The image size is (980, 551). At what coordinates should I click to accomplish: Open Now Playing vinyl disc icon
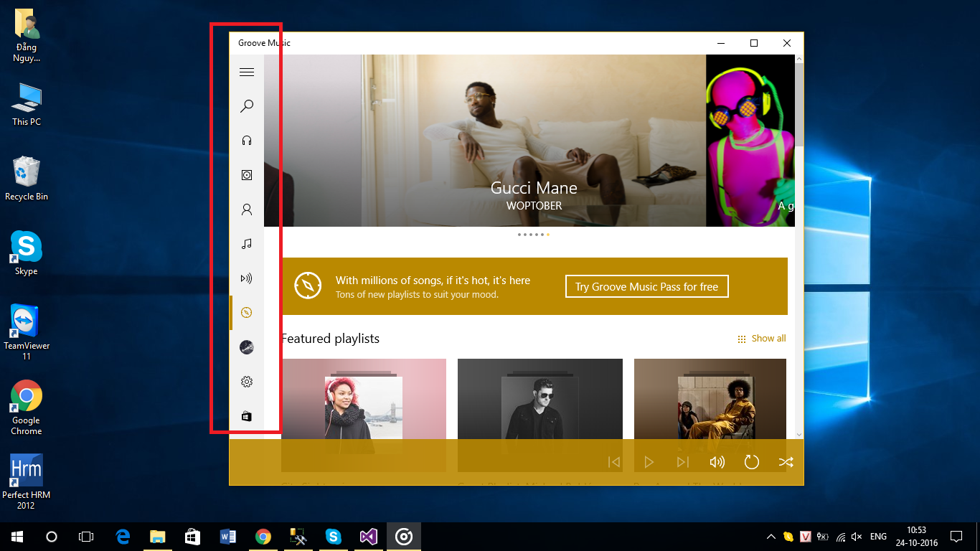tap(247, 347)
